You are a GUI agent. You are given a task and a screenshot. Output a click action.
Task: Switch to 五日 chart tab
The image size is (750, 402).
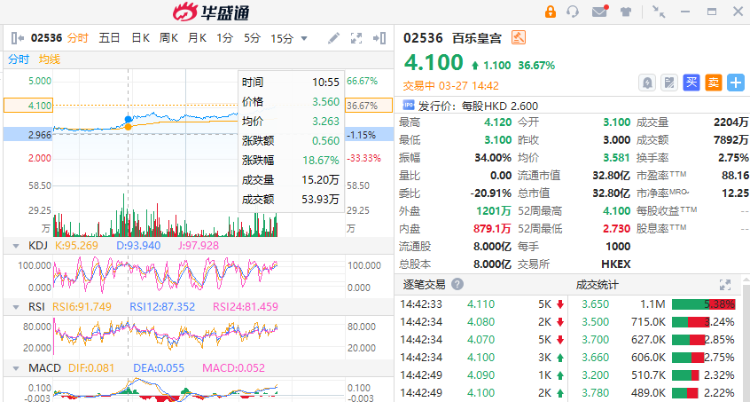click(x=110, y=38)
